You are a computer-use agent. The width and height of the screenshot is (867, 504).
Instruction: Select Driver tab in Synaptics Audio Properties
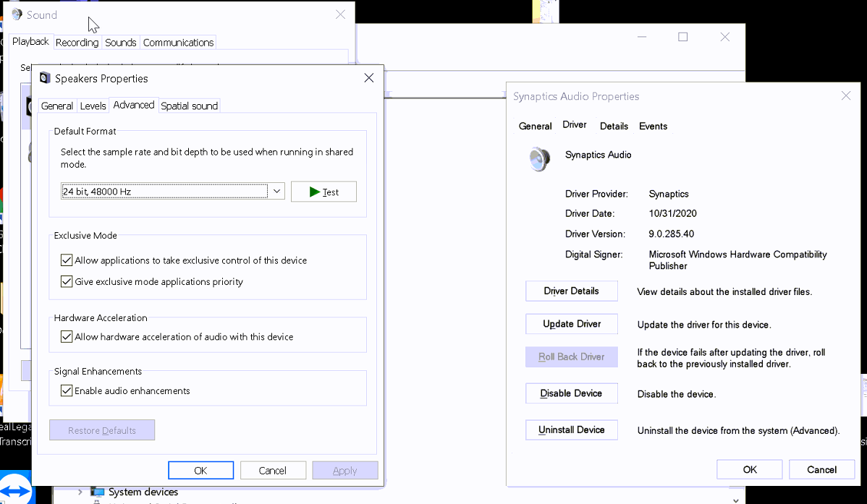(575, 125)
